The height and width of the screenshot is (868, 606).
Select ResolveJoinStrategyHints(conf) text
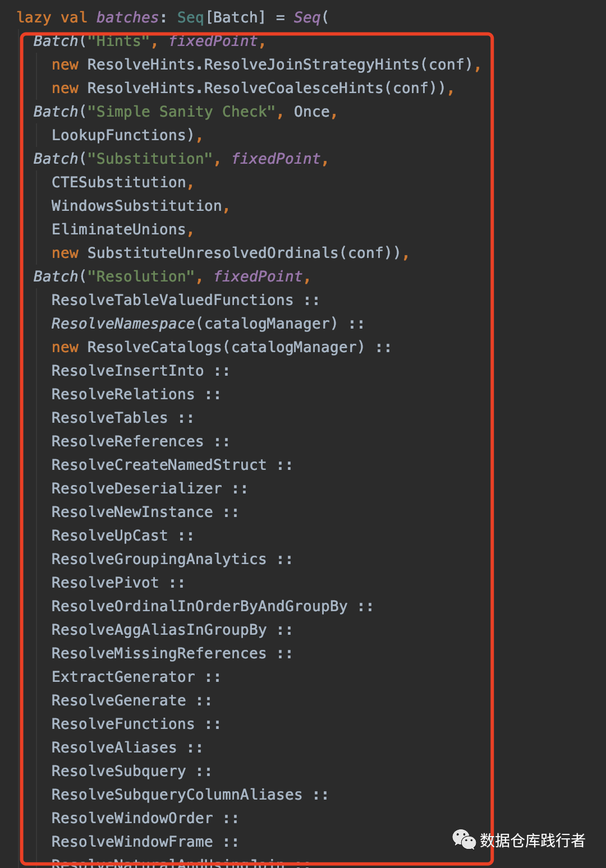tap(338, 64)
